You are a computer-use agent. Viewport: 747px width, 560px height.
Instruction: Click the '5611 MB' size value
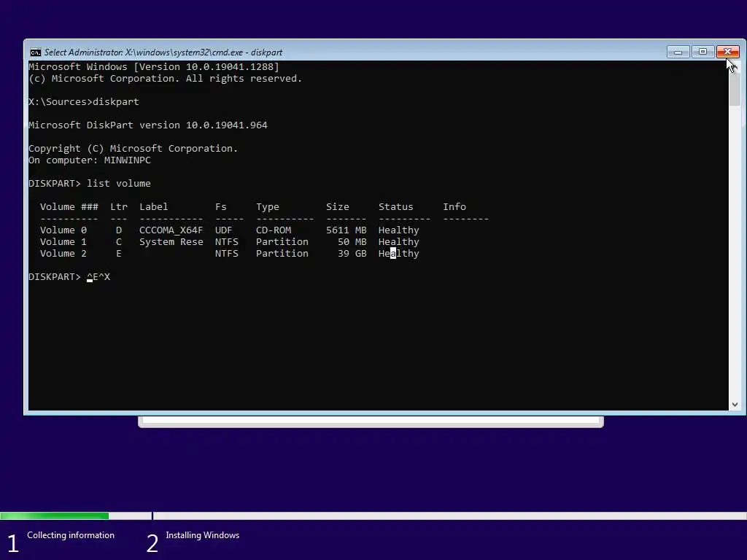point(347,230)
